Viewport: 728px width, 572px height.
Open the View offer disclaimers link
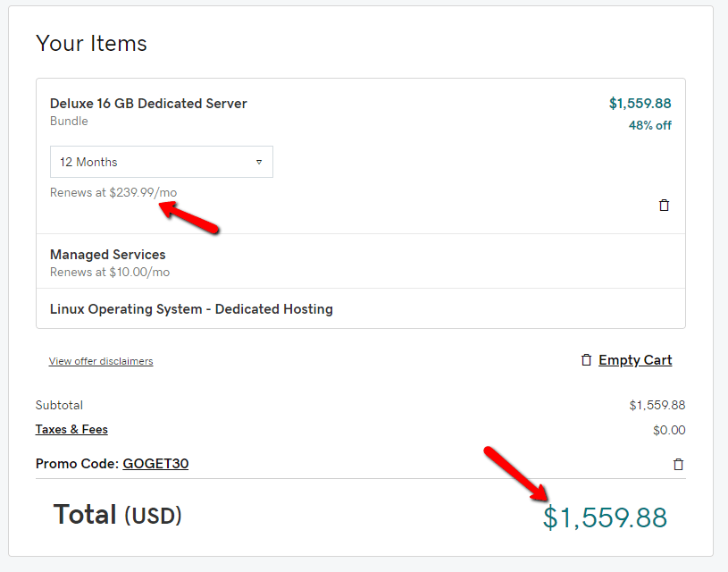click(x=101, y=361)
